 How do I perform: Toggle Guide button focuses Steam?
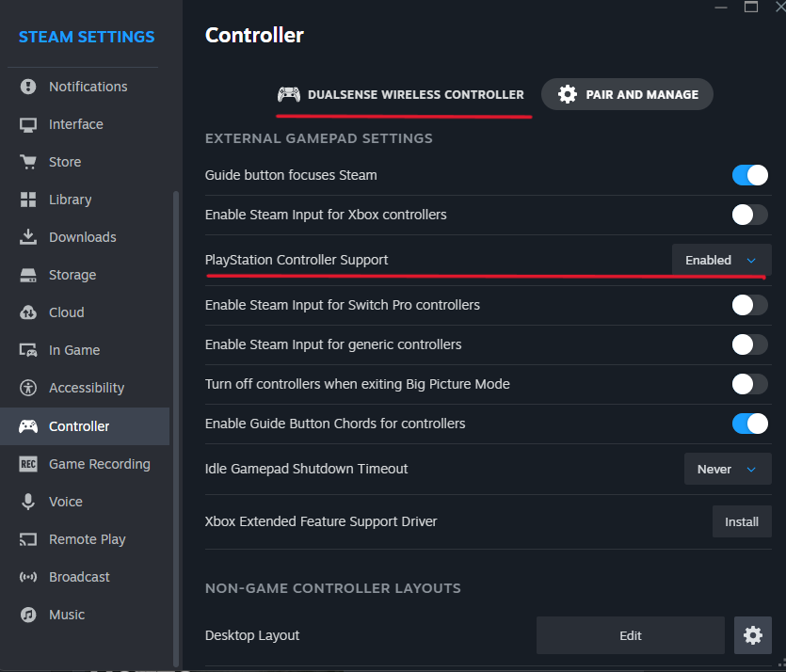click(750, 175)
